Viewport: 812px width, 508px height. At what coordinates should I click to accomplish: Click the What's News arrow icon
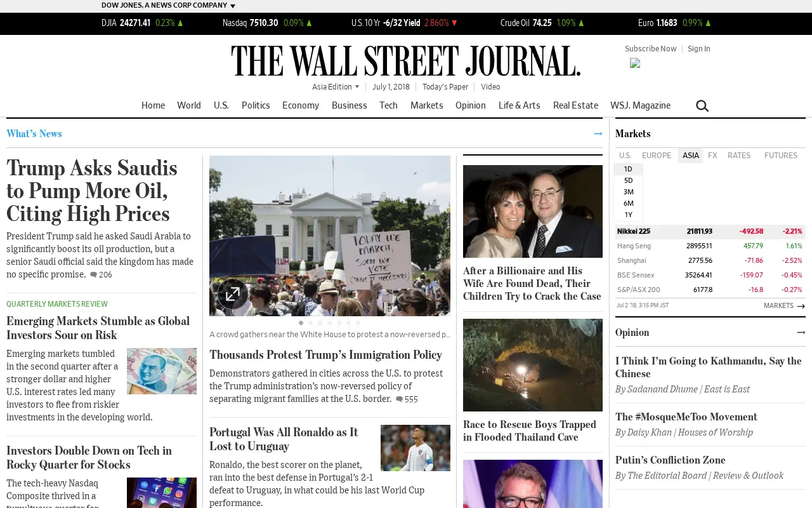click(598, 133)
